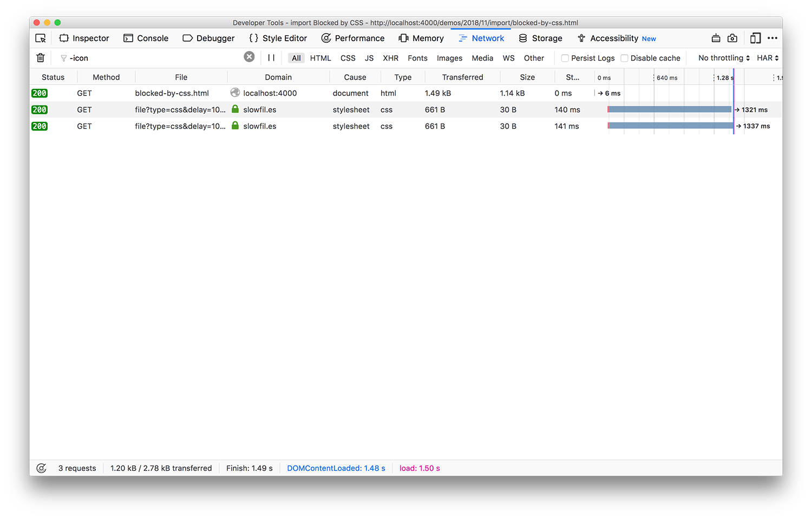This screenshot has height=518, width=812.
Task: Open the HAR dropdown menu
Action: [x=768, y=58]
